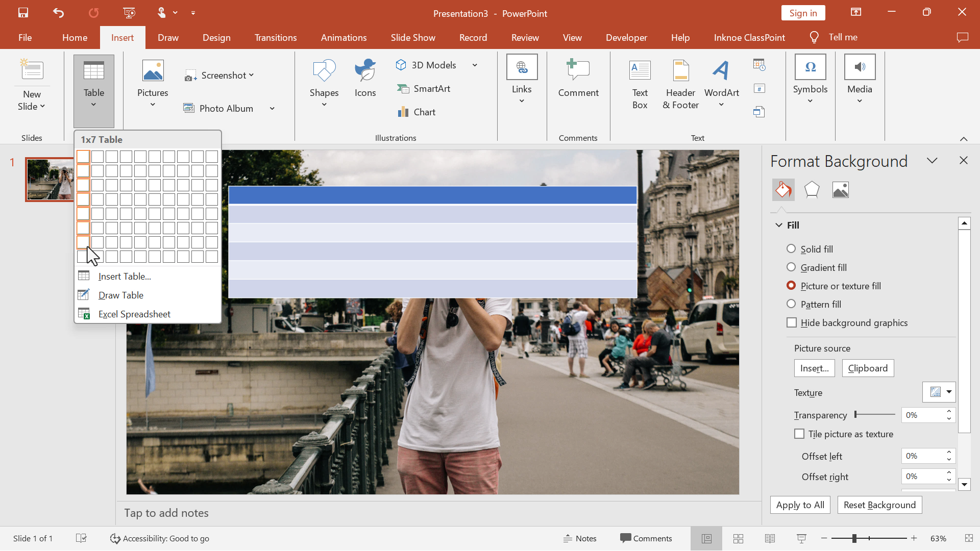Select Draw Table menu option
This screenshot has width=980, height=551.
120,295
